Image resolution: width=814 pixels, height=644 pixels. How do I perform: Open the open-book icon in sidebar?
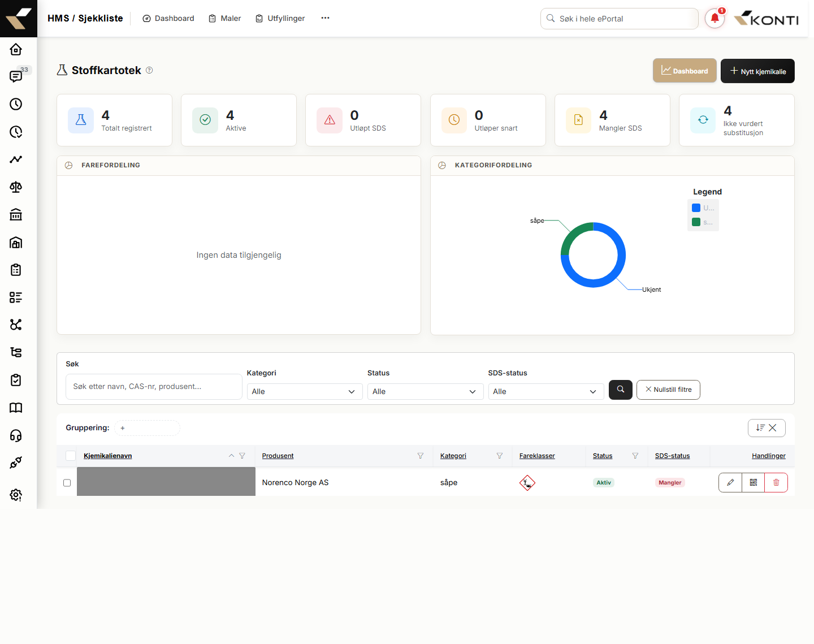point(16,408)
